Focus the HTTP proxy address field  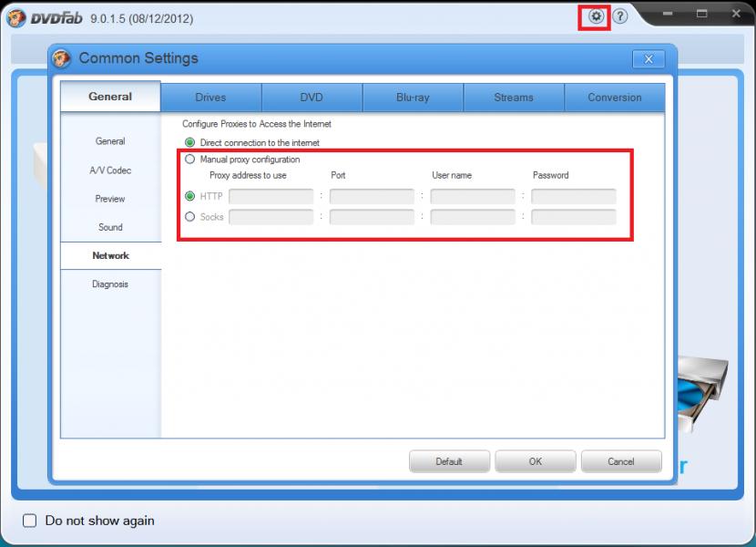pyautogui.click(x=271, y=197)
